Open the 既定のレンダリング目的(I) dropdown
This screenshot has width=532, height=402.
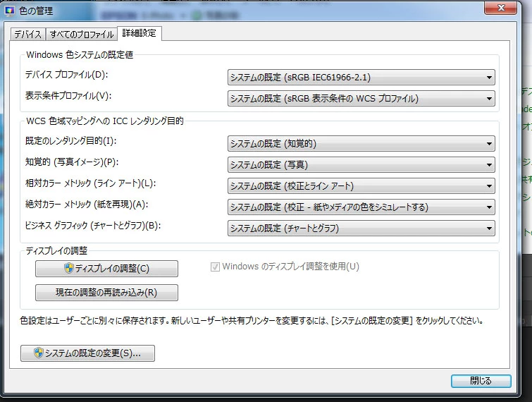tap(361, 144)
